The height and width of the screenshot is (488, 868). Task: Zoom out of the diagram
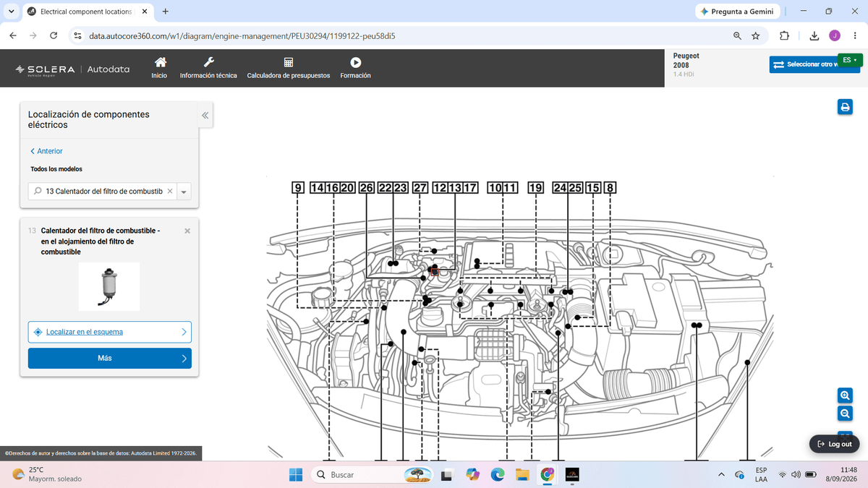(844, 414)
